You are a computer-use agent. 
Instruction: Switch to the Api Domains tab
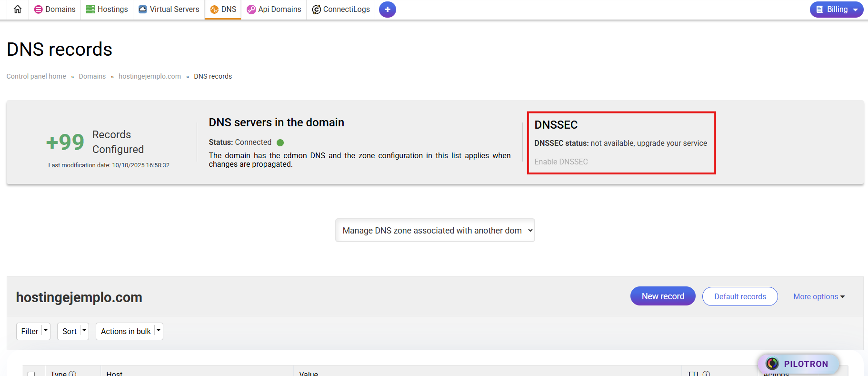(x=274, y=10)
